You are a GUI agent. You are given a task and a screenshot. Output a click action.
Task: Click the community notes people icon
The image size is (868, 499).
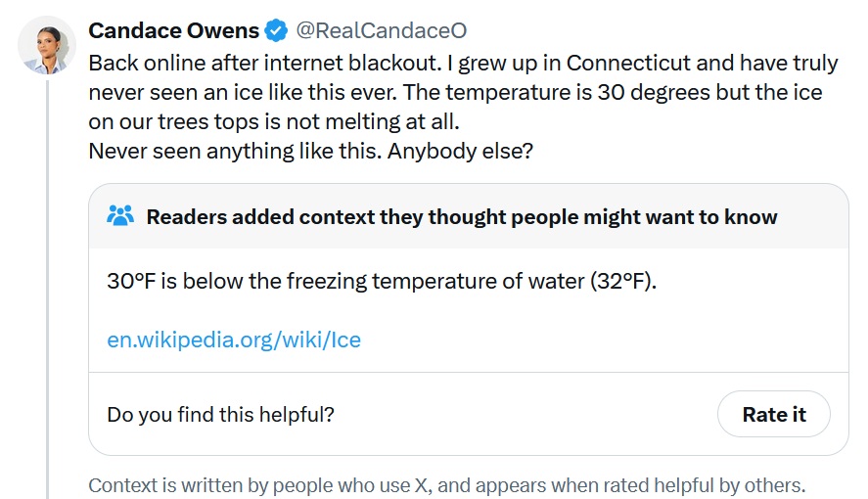point(120,216)
